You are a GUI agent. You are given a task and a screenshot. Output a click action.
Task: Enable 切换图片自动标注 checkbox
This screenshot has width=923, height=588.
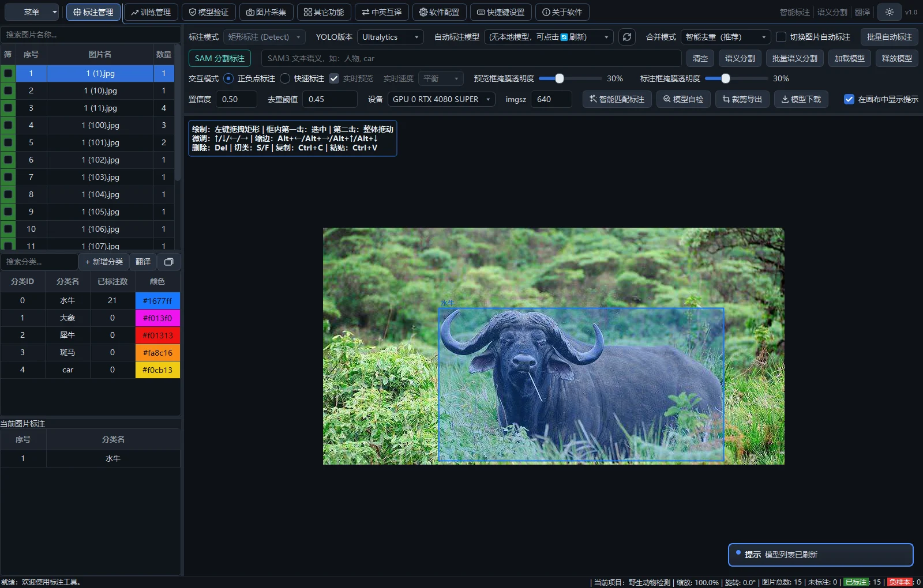[781, 37]
